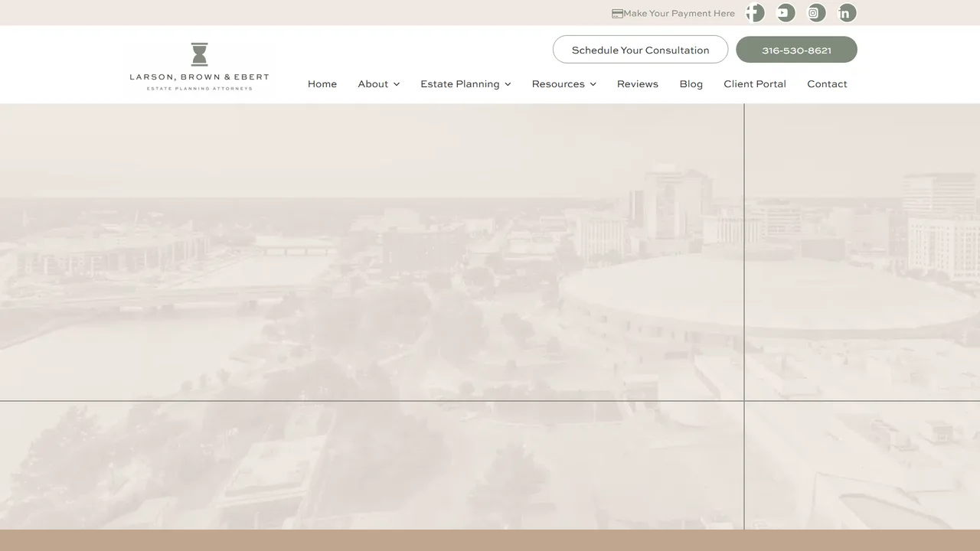Open the YouTube social icon
Viewport: 980px width, 551px height.
[786, 13]
